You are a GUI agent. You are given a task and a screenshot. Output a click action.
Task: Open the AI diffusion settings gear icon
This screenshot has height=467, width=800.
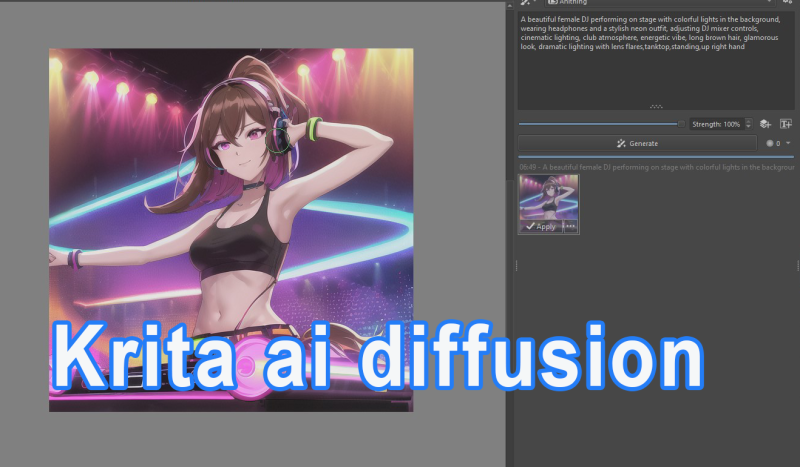point(789,3)
